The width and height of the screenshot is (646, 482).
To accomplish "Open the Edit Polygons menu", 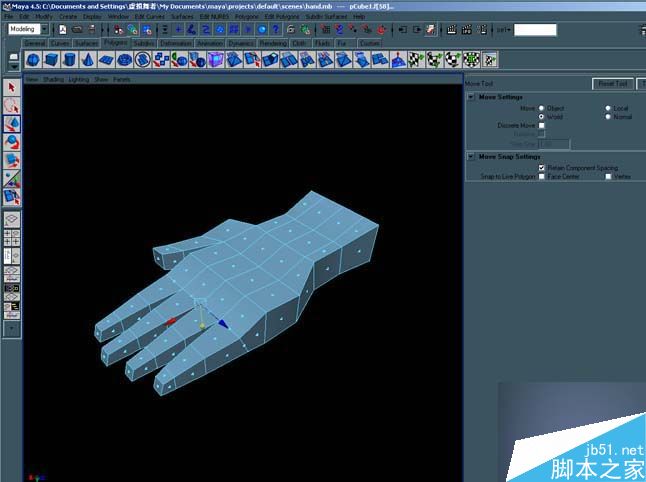I will 282,16.
